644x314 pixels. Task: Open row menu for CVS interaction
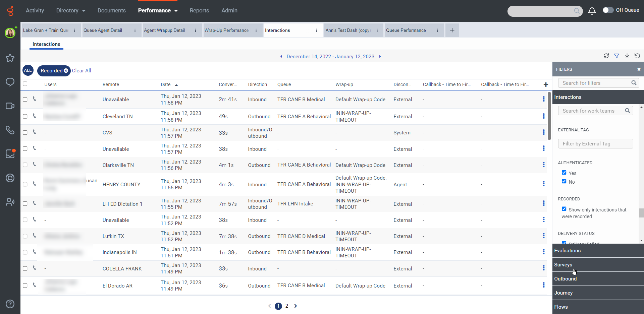544,132
